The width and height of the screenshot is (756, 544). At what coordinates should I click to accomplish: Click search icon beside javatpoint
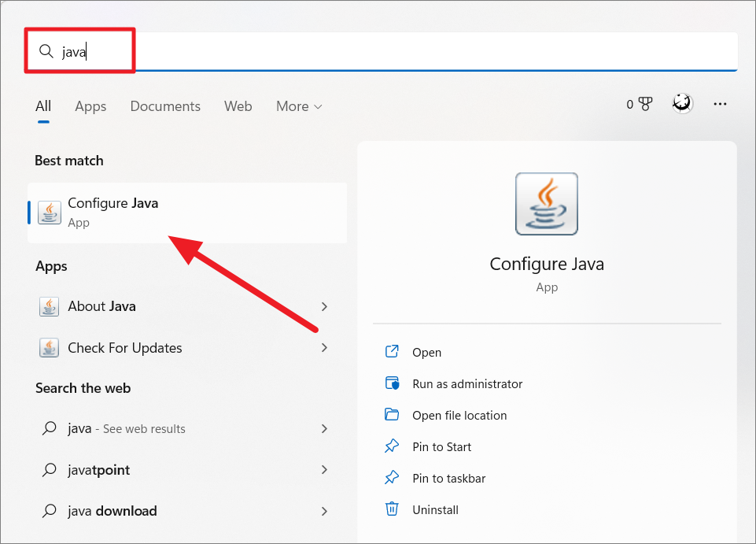click(x=50, y=469)
